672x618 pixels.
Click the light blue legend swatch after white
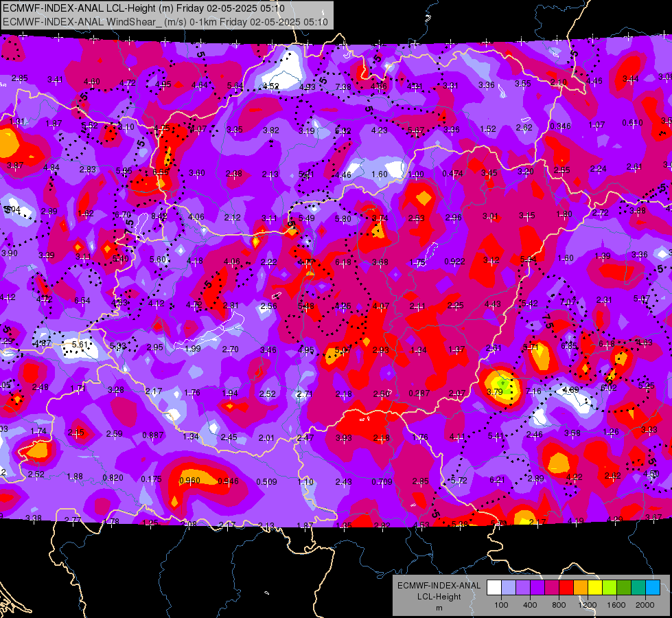509,588
